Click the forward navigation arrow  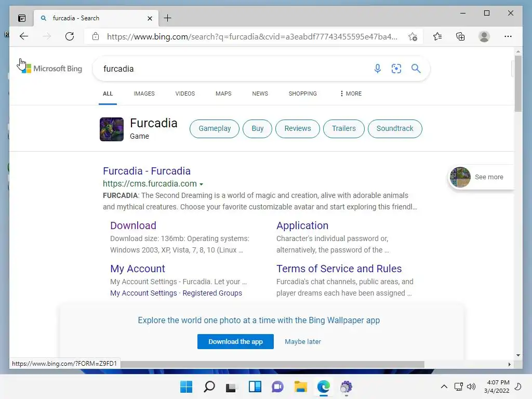[x=47, y=36]
